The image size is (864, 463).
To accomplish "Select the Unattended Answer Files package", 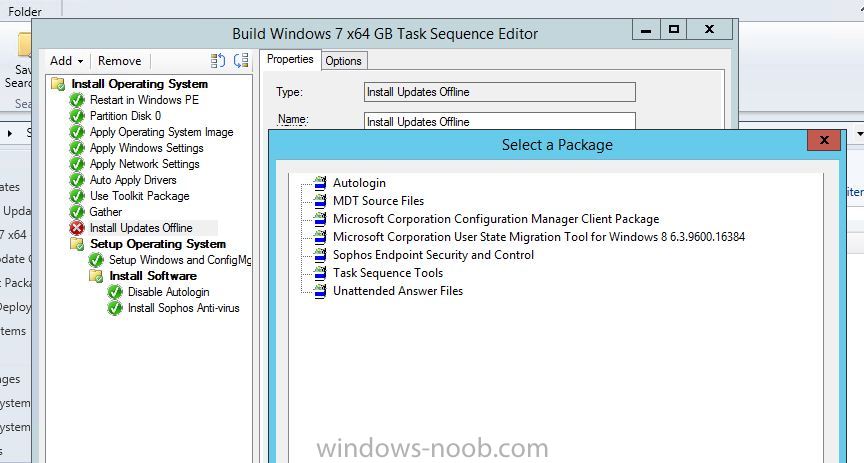I will tap(398, 291).
